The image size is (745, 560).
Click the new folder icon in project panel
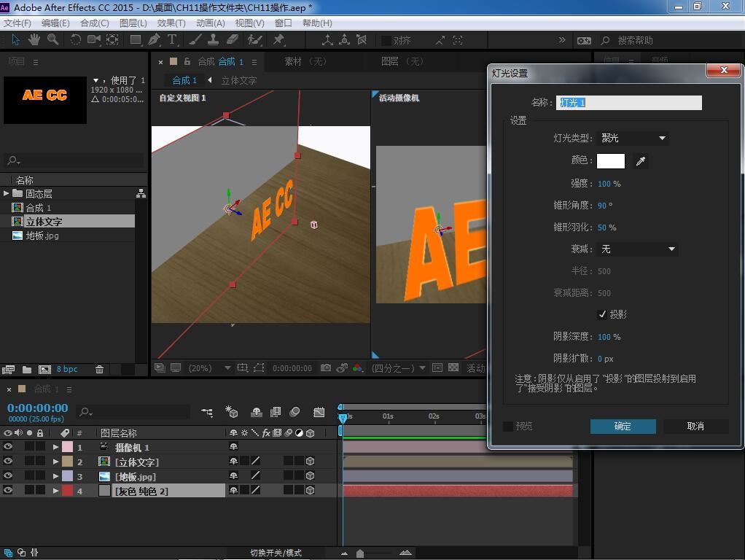click(x=27, y=370)
